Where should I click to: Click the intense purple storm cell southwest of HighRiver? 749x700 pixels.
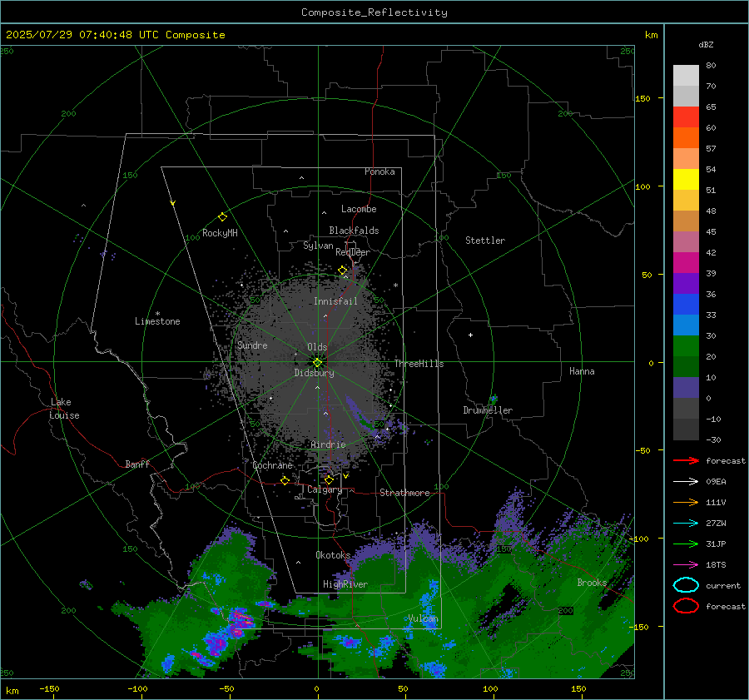[x=239, y=623]
